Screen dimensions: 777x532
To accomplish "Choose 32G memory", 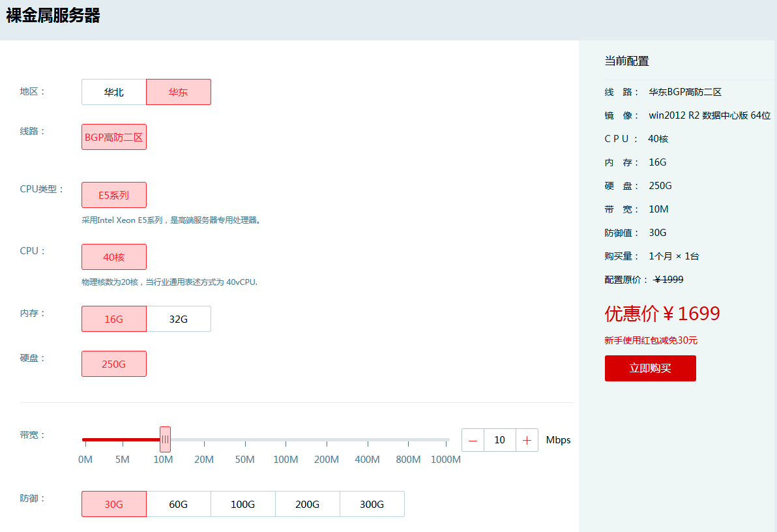I will pyautogui.click(x=179, y=319).
